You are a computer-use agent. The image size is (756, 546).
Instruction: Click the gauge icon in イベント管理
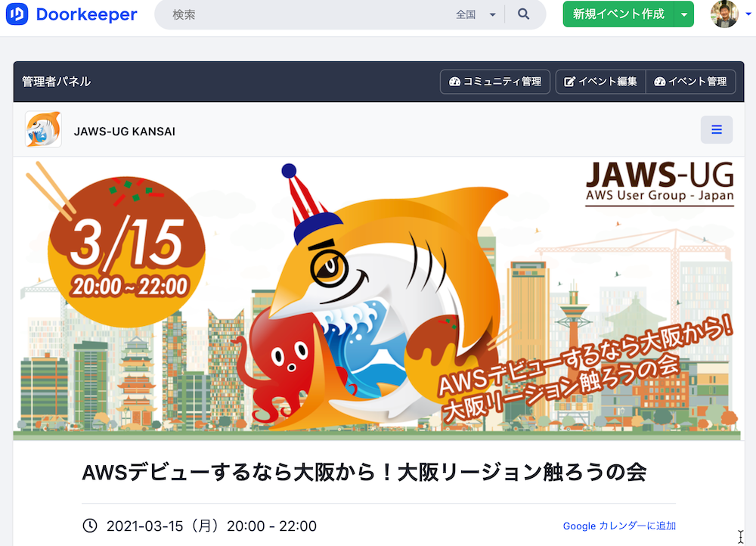pos(659,82)
